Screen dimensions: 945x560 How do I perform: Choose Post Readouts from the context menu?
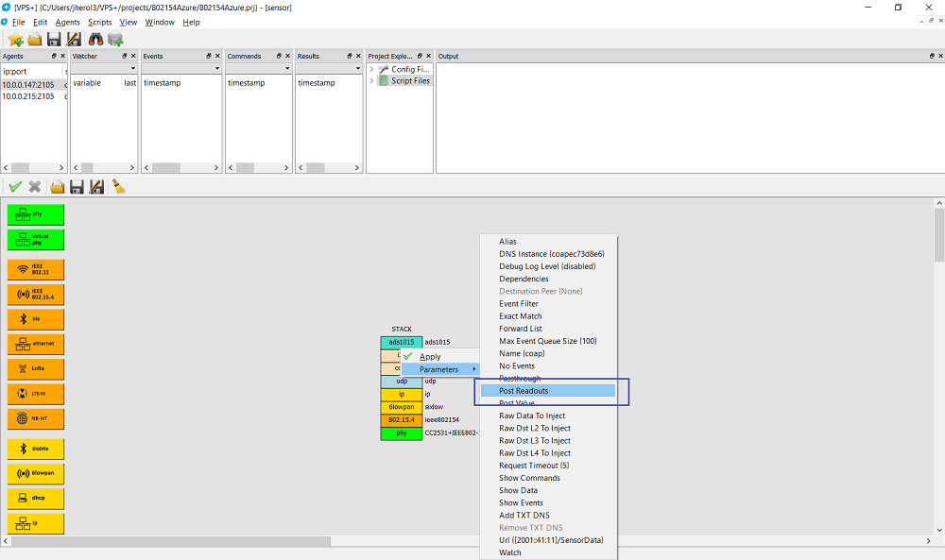click(524, 391)
